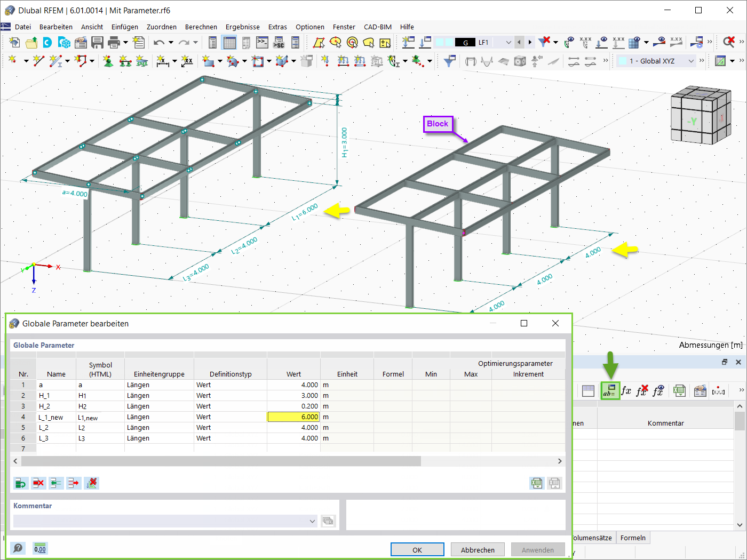Open the script manager SC icon
Image resolution: width=747 pixels, height=560 pixels.
279,43
